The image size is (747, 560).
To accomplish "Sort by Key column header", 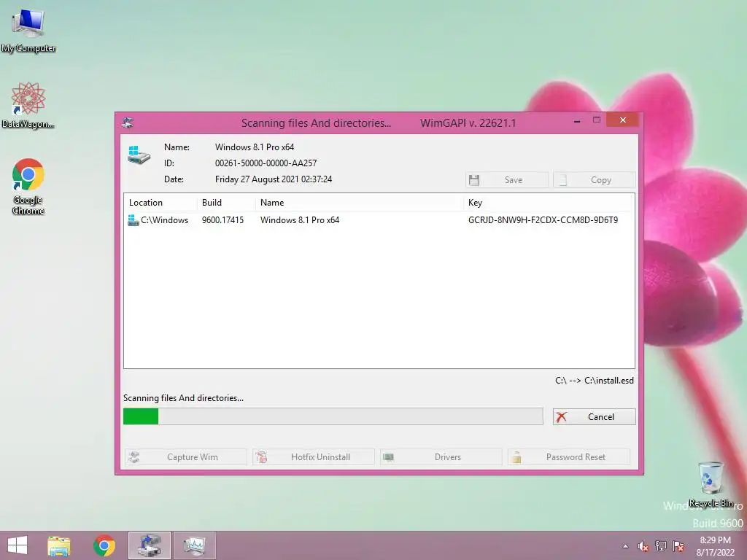I will (x=548, y=203).
